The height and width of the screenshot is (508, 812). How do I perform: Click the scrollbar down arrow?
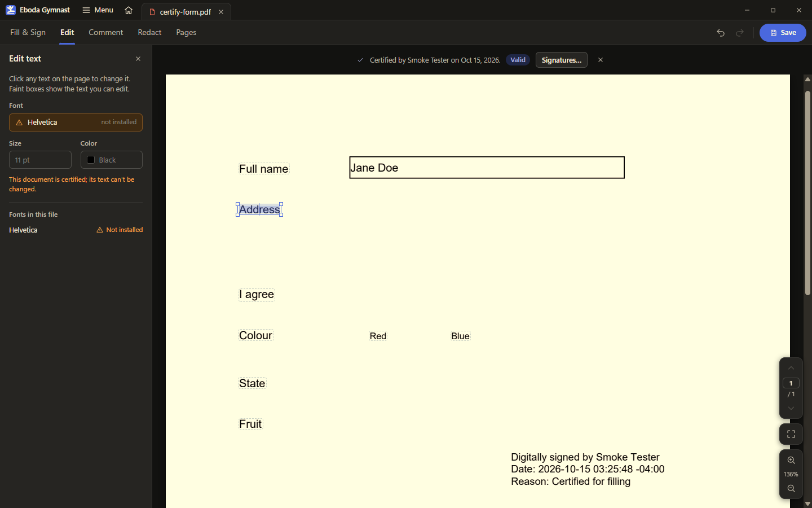807,503
